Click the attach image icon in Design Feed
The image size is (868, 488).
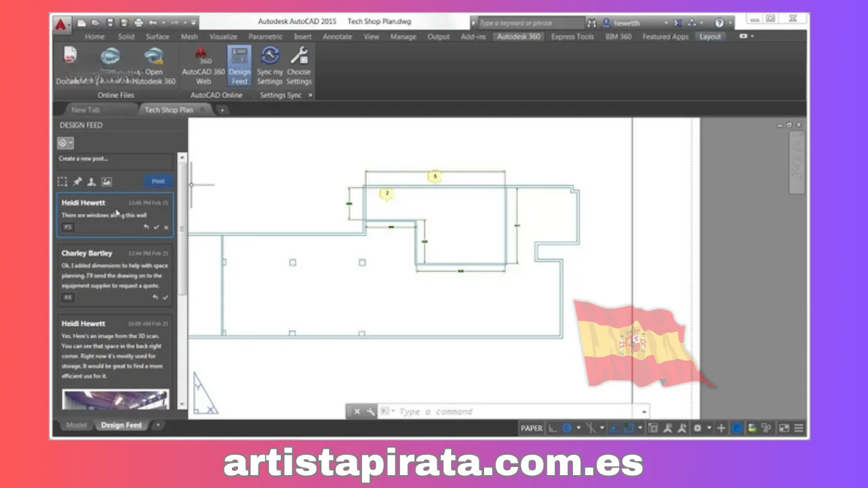(x=106, y=182)
